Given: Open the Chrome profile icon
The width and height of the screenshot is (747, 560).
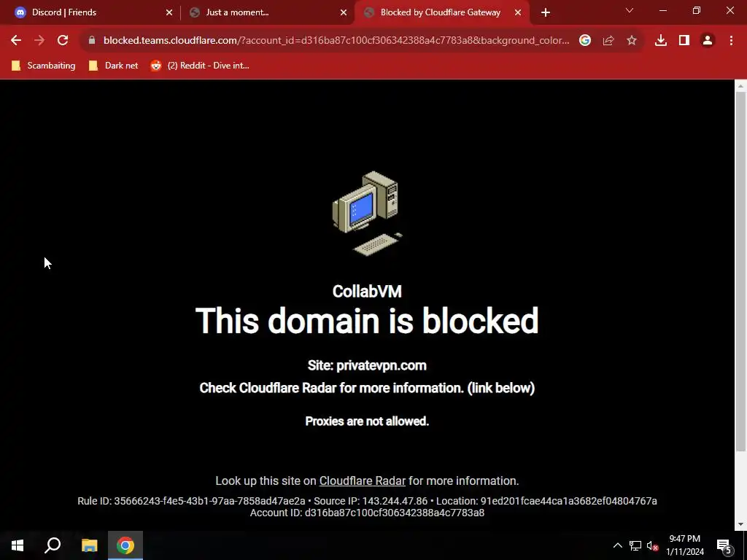Looking at the screenshot, I should (708, 41).
